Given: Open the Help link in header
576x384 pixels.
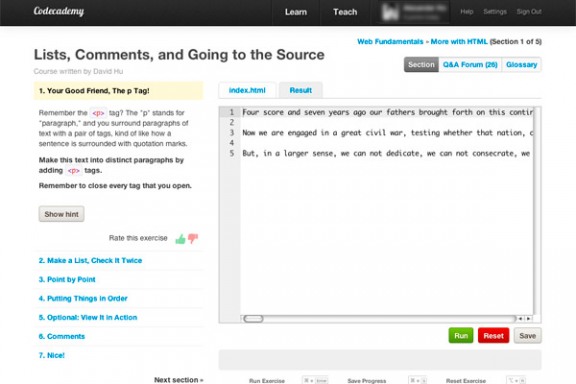Looking at the screenshot, I should pyautogui.click(x=467, y=12).
